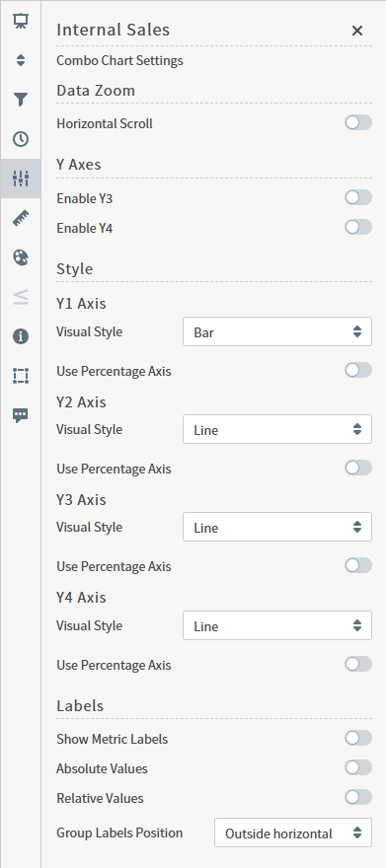
Task: Open Y3 Axis Visual Style dropdown
Action: point(276,527)
